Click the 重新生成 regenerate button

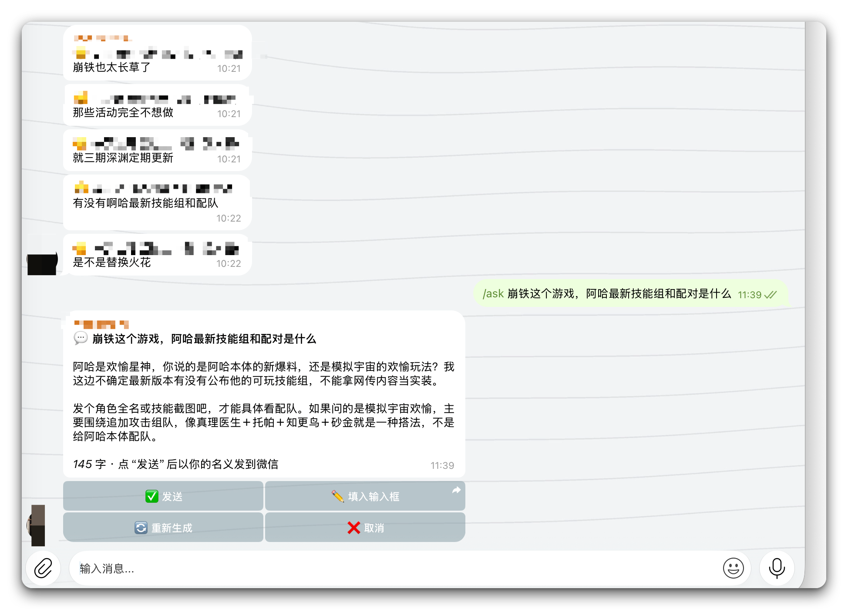(163, 527)
